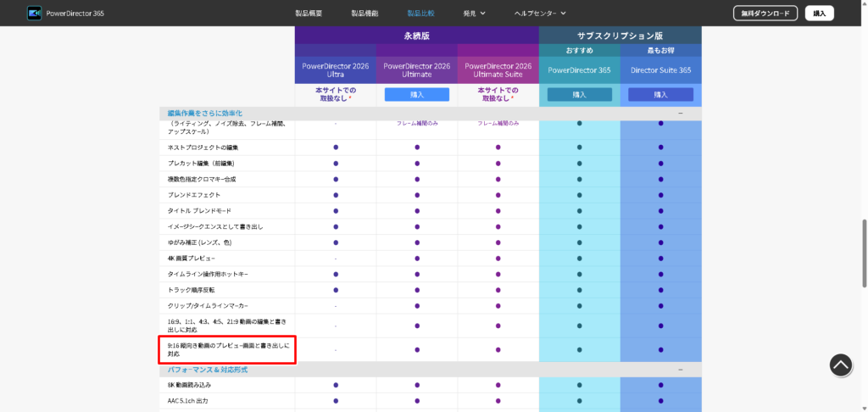This screenshot has width=868, height=412.
Task: Click the PowerDirector 2026 Ultra column header
Action: [335, 70]
